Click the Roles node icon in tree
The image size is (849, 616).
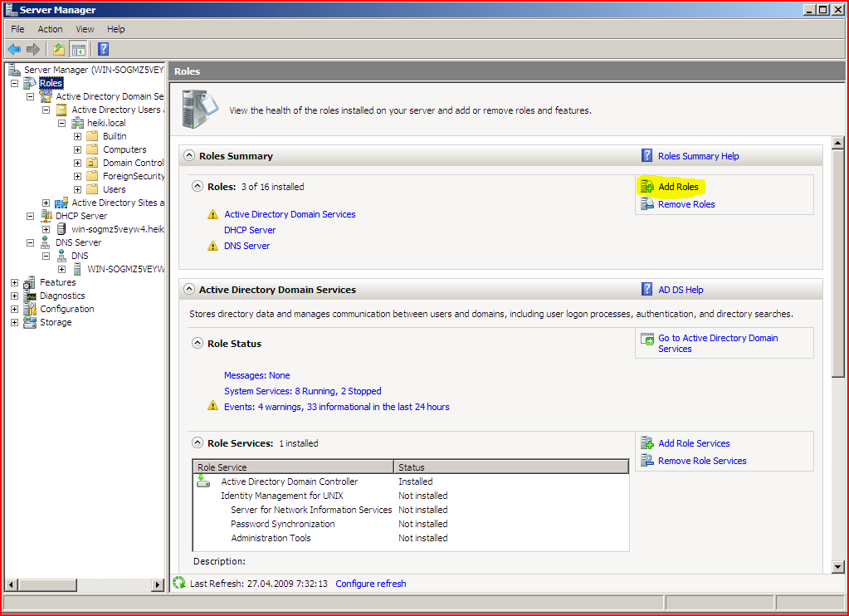click(x=30, y=83)
